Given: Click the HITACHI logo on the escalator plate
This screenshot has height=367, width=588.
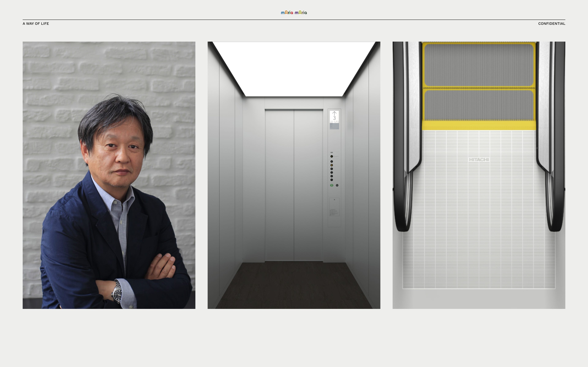Looking at the screenshot, I should pyautogui.click(x=479, y=159).
